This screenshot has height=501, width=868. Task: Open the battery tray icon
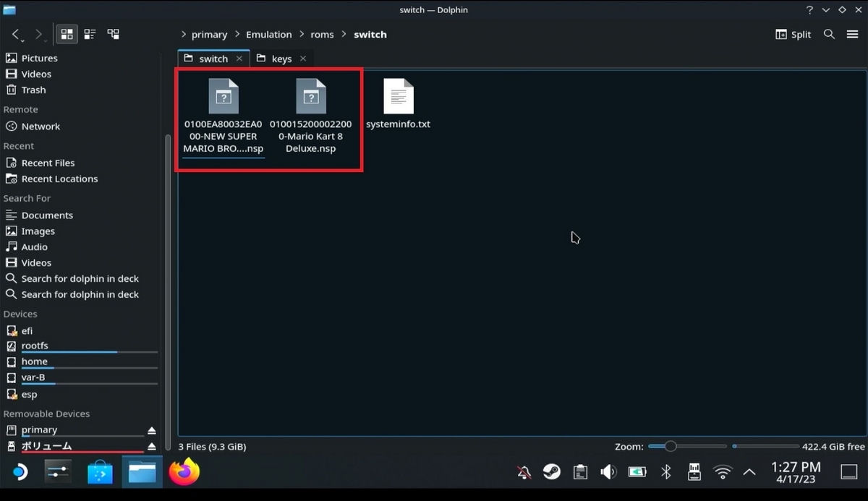(x=637, y=472)
